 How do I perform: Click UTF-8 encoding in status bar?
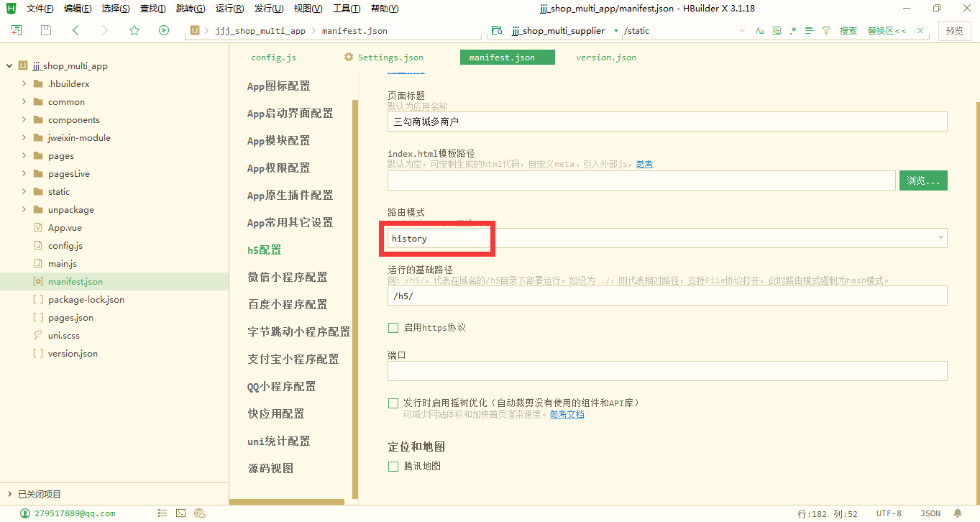889,513
